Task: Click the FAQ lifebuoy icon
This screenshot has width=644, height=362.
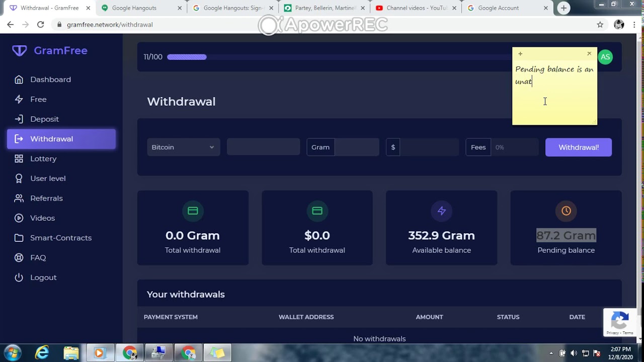Action: (x=19, y=257)
